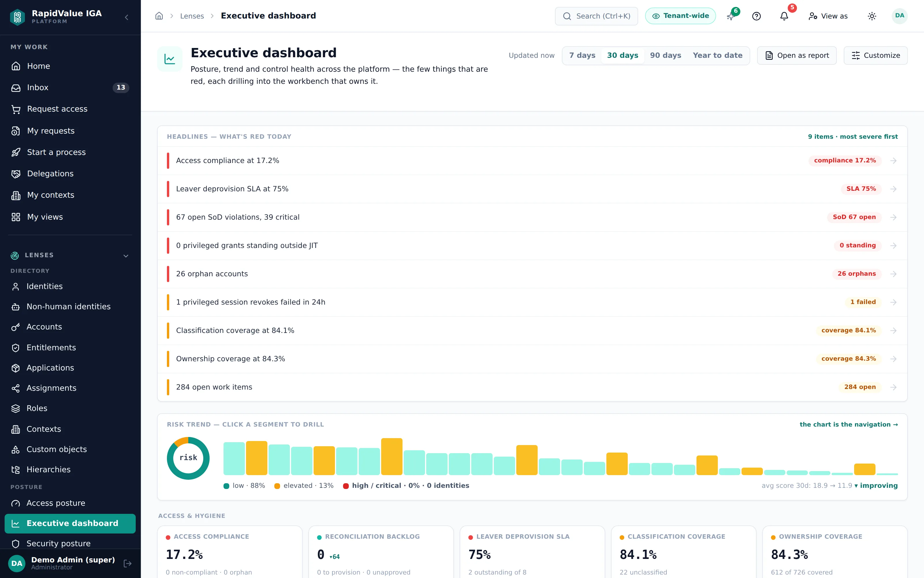Viewport: 924px width, 578px height.
Task: Open the help question-mark icon
Action: click(x=757, y=16)
